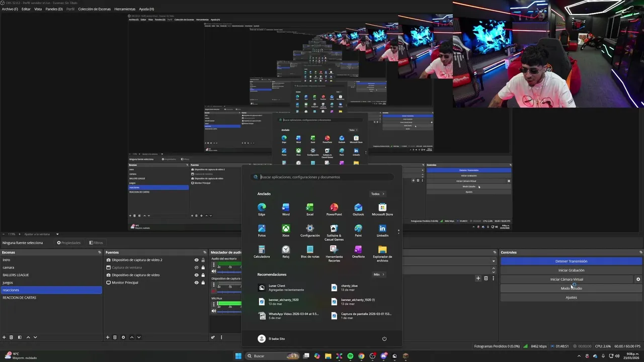This screenshot has width=644, height=362.
Task: Remove selected source with Fuentes trash icon
Action: click(x=115, y=337)
